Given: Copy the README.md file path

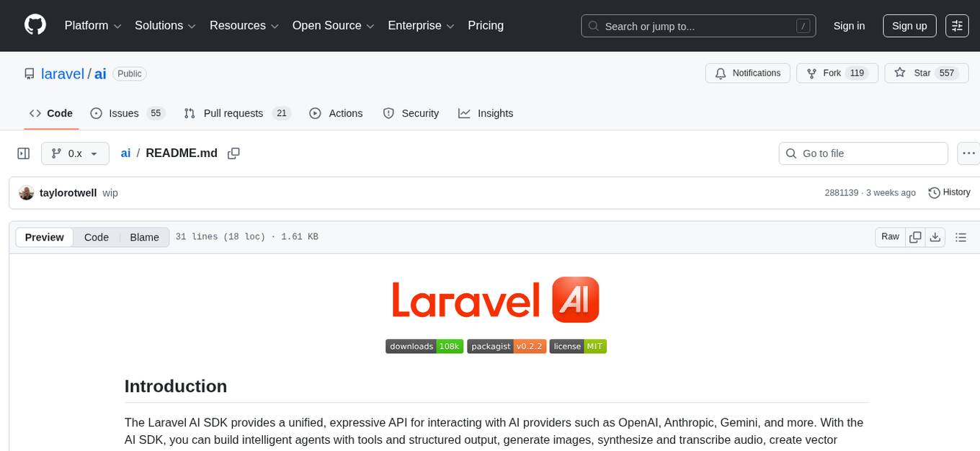Looking at the screenshot, I should 233,153.
